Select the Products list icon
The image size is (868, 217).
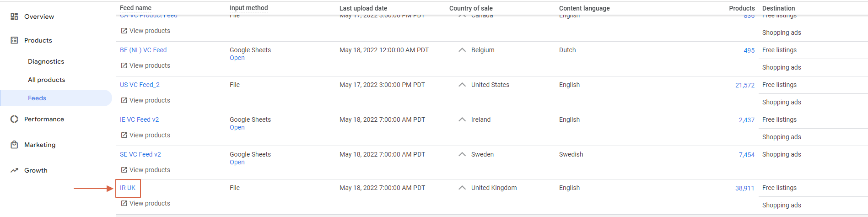click(x=14, y=40)
